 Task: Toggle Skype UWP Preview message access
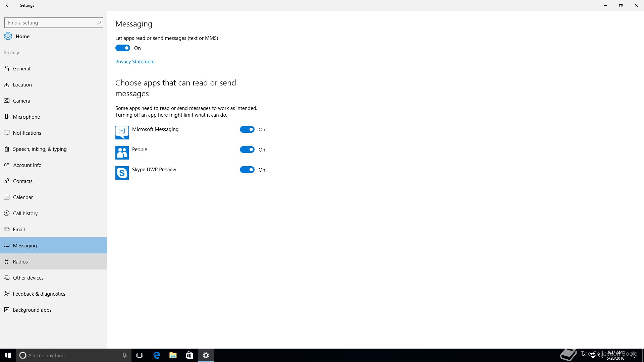click(x=247, y=170)
